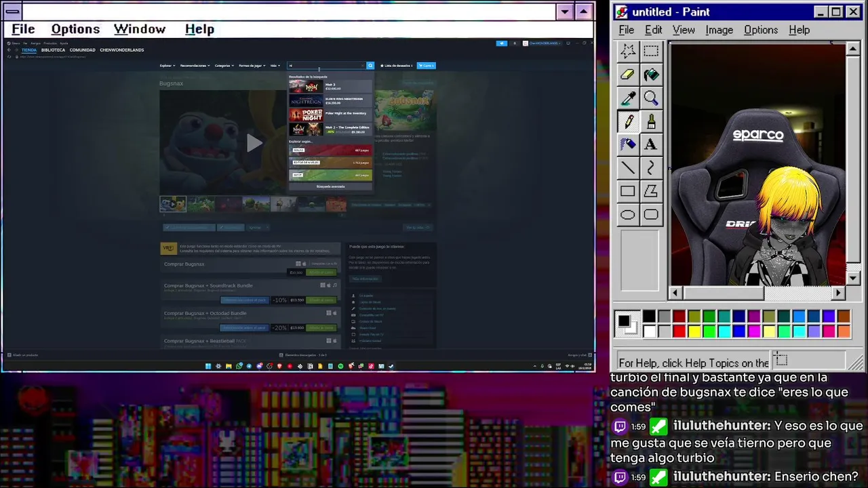This screenshot has height=488, width=868.
Task: Open the Help menu in Paint
Action: point(799,30)
